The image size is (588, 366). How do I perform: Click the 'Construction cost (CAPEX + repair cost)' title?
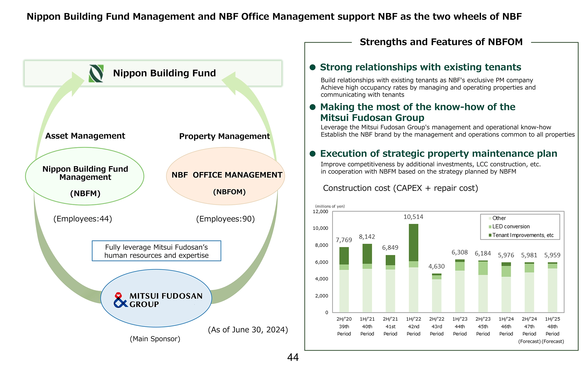[401, 188]
